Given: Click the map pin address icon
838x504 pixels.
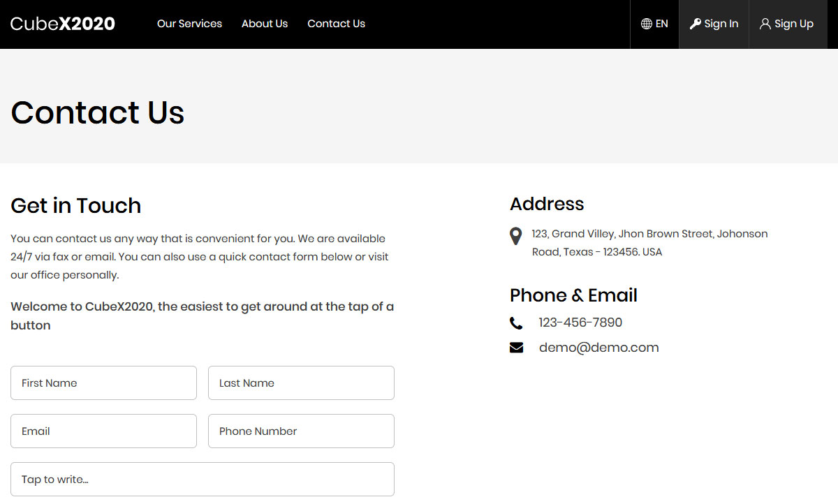Looking at the screenshot, I should click(x=516, y=236).
